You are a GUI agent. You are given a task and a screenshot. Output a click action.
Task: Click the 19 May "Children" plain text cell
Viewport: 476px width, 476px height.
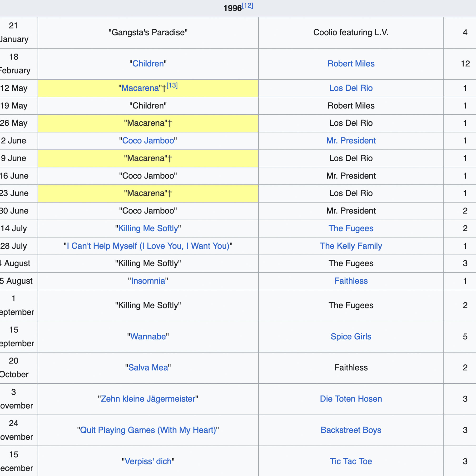click(148, 105)
